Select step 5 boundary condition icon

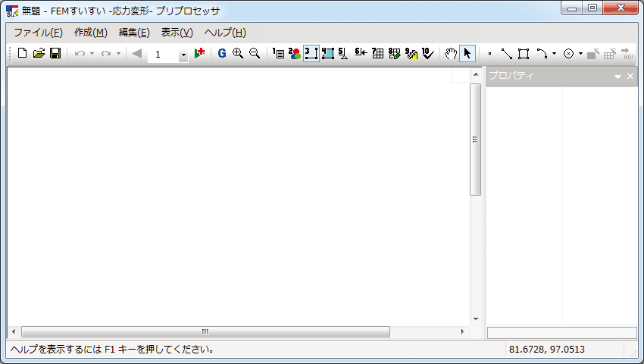click(x=343, y=54)
